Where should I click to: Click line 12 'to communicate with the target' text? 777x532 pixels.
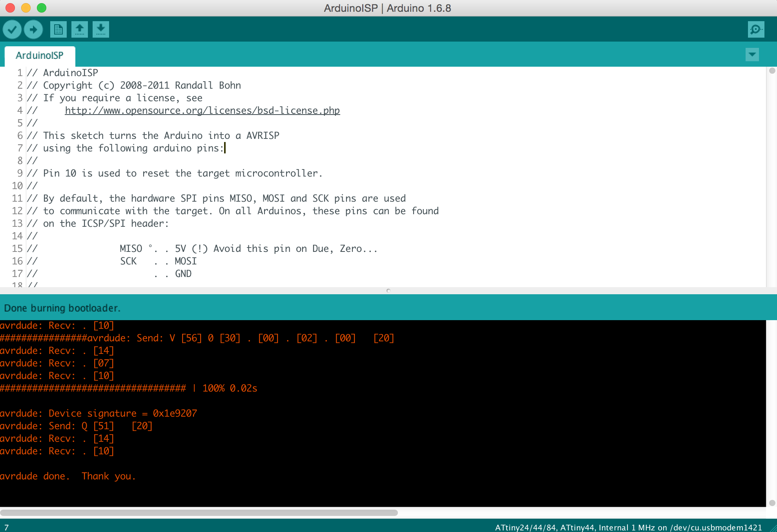tap(233, 211)
